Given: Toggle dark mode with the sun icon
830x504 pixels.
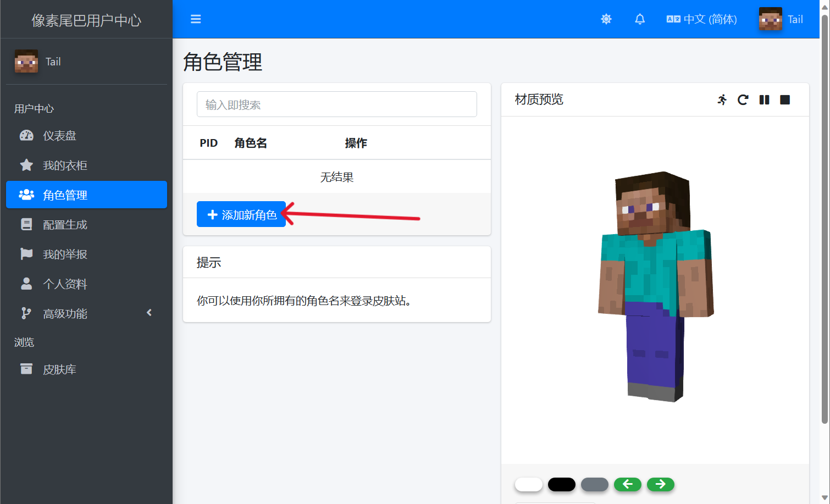Looking at the screenshot, I should [x=606, y=19].
